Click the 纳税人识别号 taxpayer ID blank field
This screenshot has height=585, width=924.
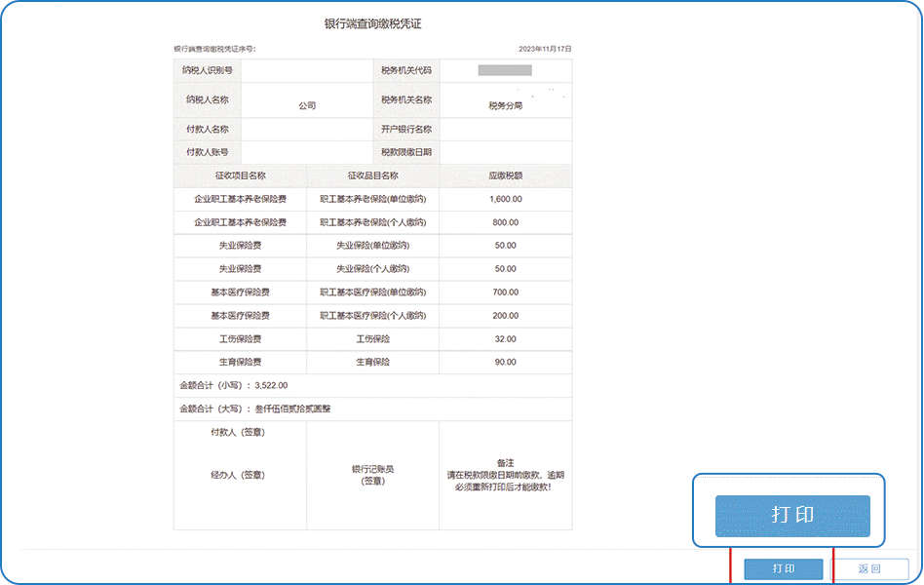point(307,70)
